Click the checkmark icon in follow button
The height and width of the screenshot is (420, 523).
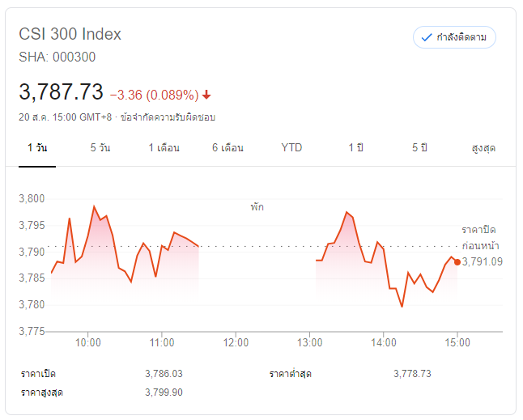point(427,37)
